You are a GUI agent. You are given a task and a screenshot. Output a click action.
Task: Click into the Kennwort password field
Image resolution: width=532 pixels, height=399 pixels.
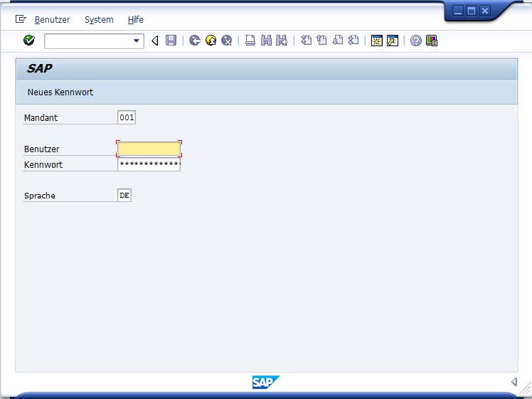[x=149, y=164]
